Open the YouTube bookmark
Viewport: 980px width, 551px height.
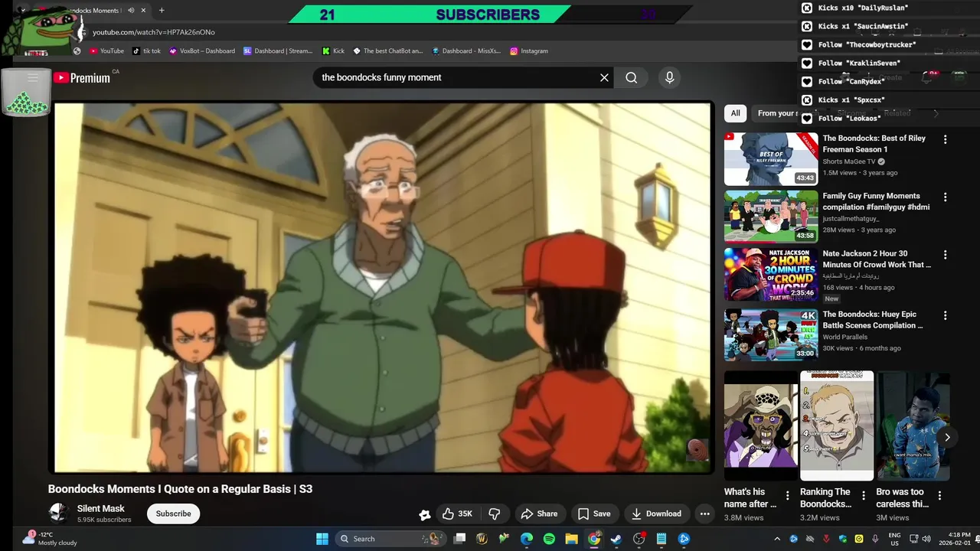coord(106,51)
